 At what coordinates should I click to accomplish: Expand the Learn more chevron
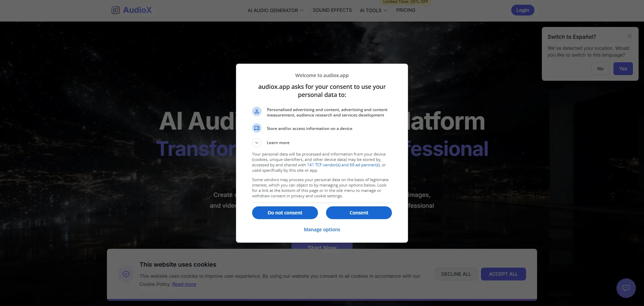[x=257, y=143]
